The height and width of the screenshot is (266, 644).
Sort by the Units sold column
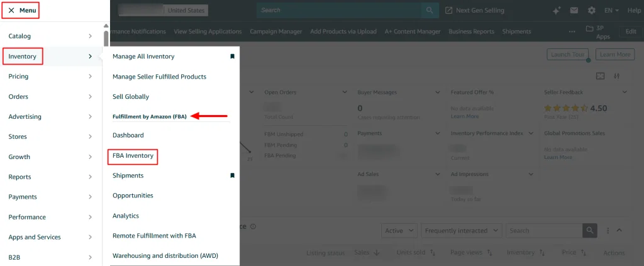point(416,252)
